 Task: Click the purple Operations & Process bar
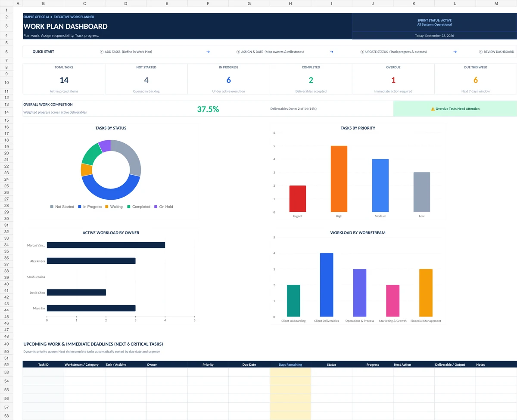(x=360, y=293)
